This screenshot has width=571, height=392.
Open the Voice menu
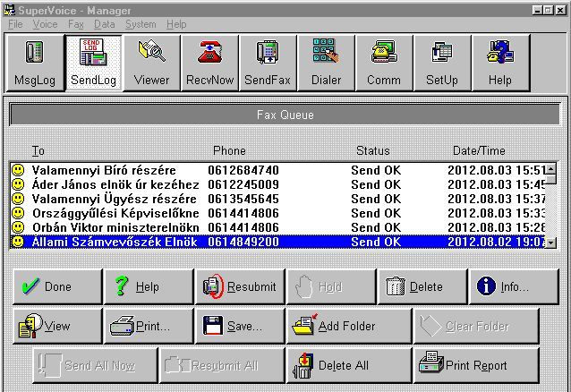coord(45,24)
